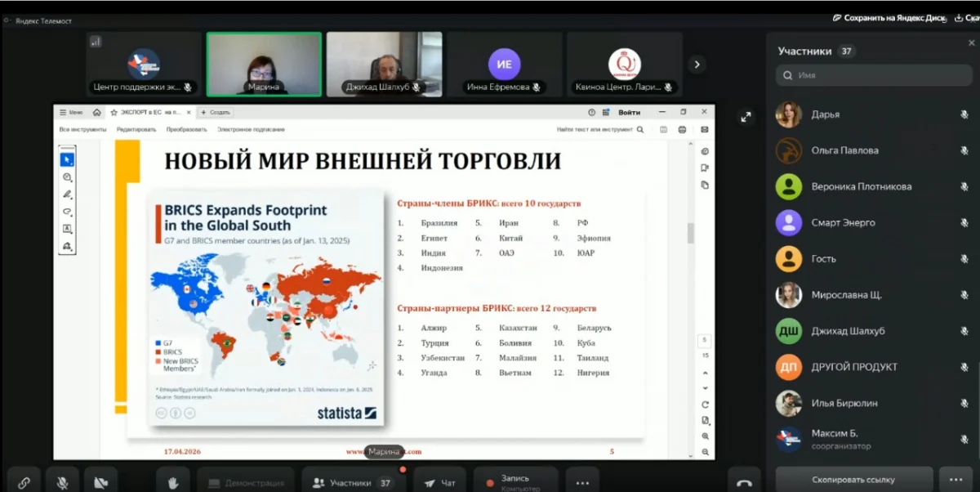Click Максим Б.'s microphone icon
Image resolution: width=980 pixels, height=492 pixels.
964,439
